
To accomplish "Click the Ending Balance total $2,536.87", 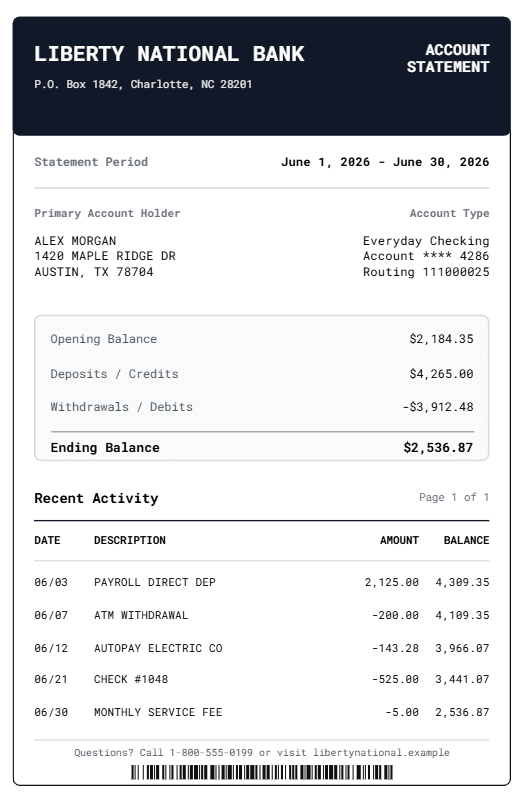I will click(x=438, y=447).
